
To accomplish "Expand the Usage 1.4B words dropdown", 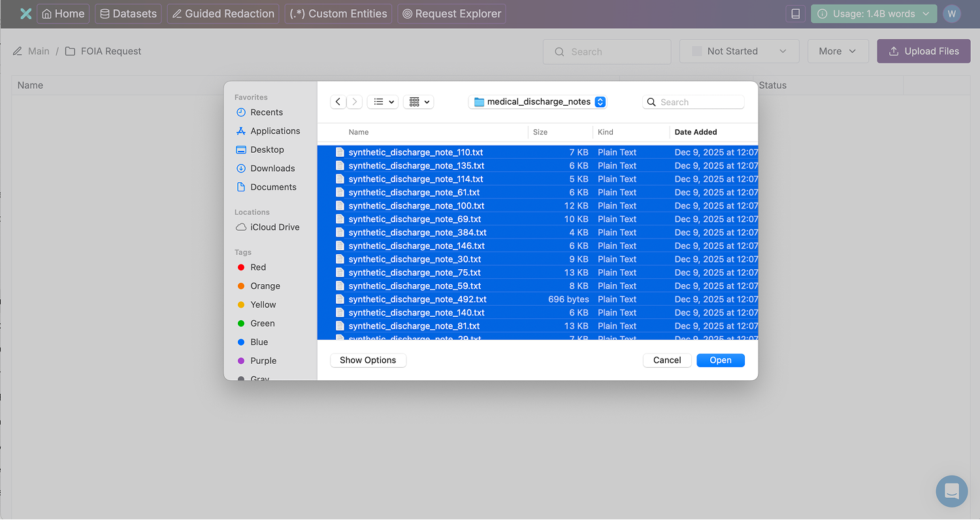I will click(x=874, y=14).
